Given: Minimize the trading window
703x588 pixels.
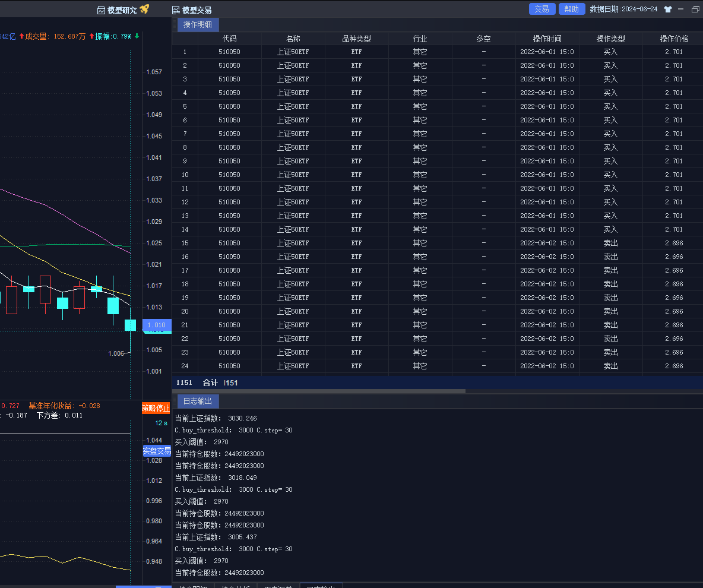Looking at the screenshot, I should pyautogui.click(x=680, y=9).
